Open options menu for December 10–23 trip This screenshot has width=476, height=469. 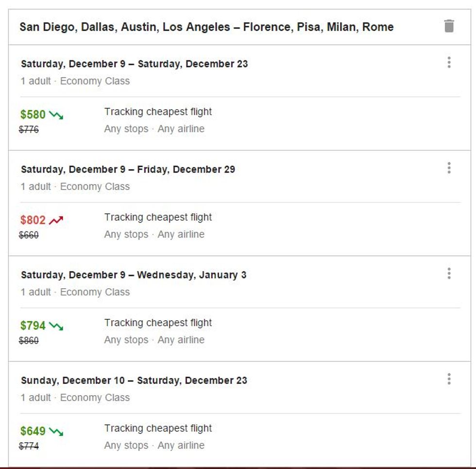(449, 379)
